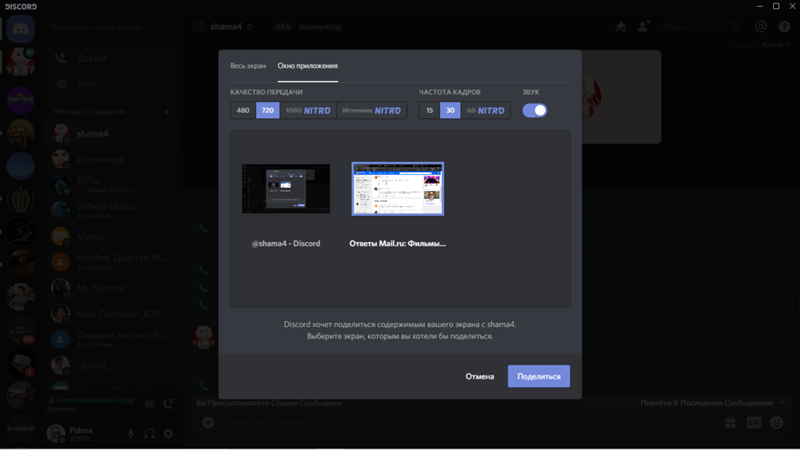The height and width of the screenshot is (450, 800).
Task: Add friends to DM icon
Action: pyautogui.click(x=644, y=27)
